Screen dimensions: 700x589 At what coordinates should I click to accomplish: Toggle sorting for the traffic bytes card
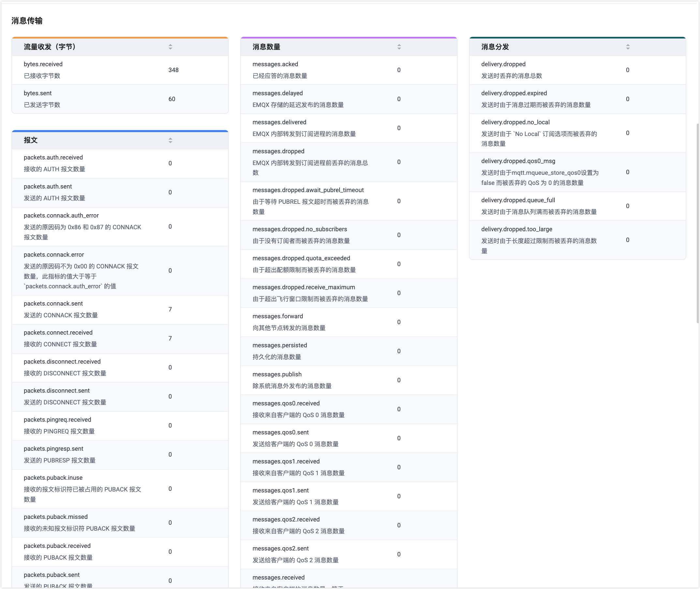(x=170, y=47)
